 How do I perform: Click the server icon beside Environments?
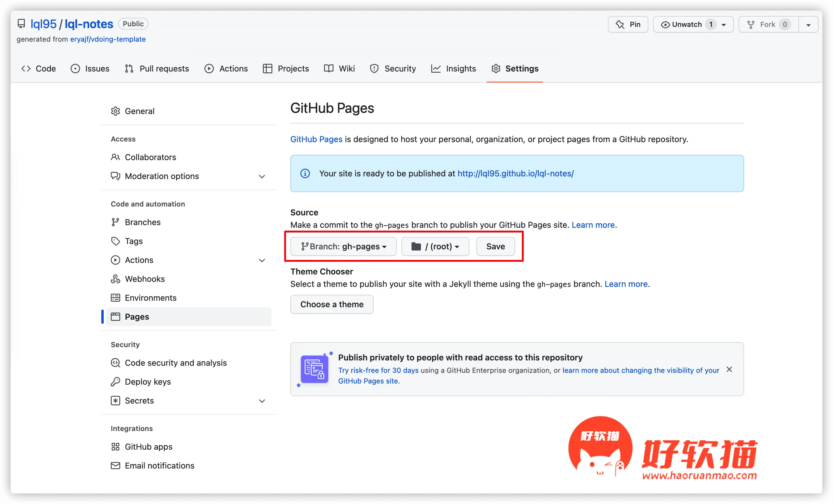[x=115, y=298]
